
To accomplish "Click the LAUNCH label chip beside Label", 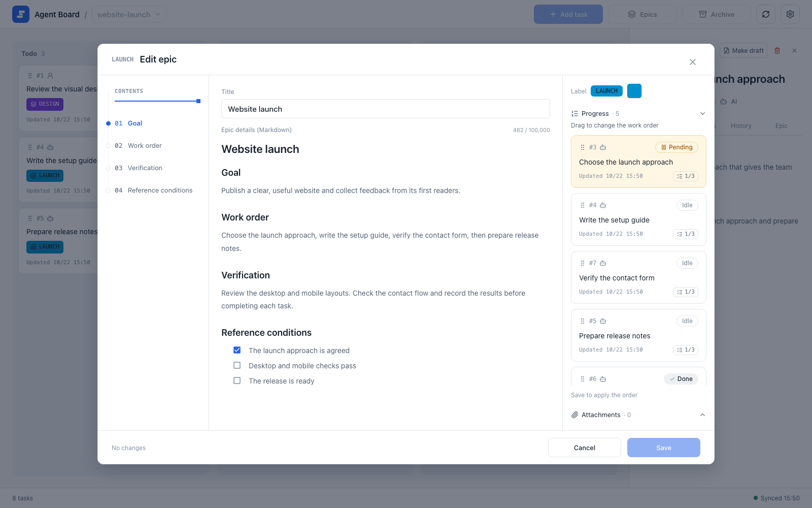I will 606,91.
